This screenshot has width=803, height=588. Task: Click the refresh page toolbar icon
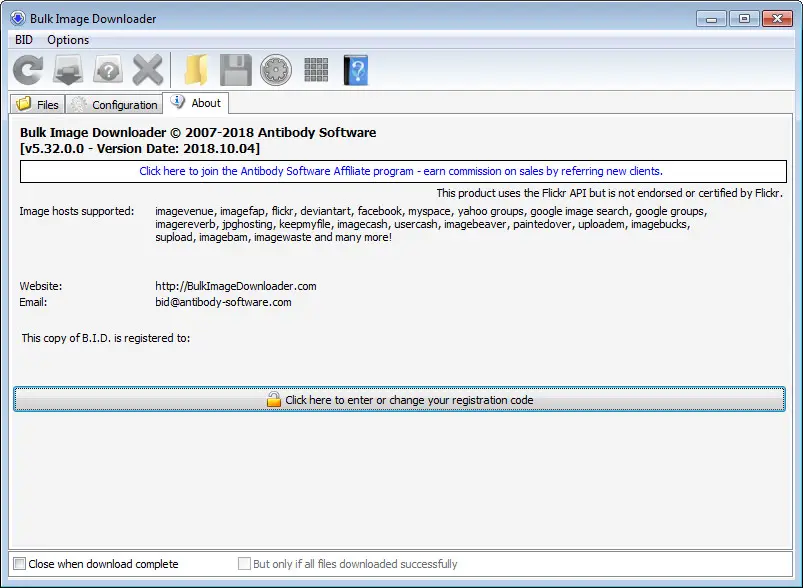tap(28, 70)
